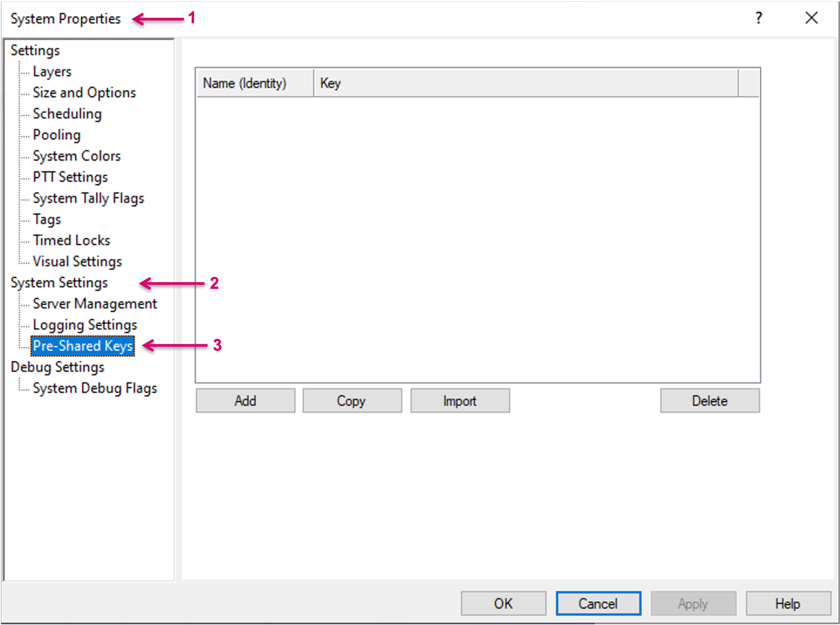This screenshot has width=840, height=625.
Task: Open the Pooling tree item
Action: (57, 135)
